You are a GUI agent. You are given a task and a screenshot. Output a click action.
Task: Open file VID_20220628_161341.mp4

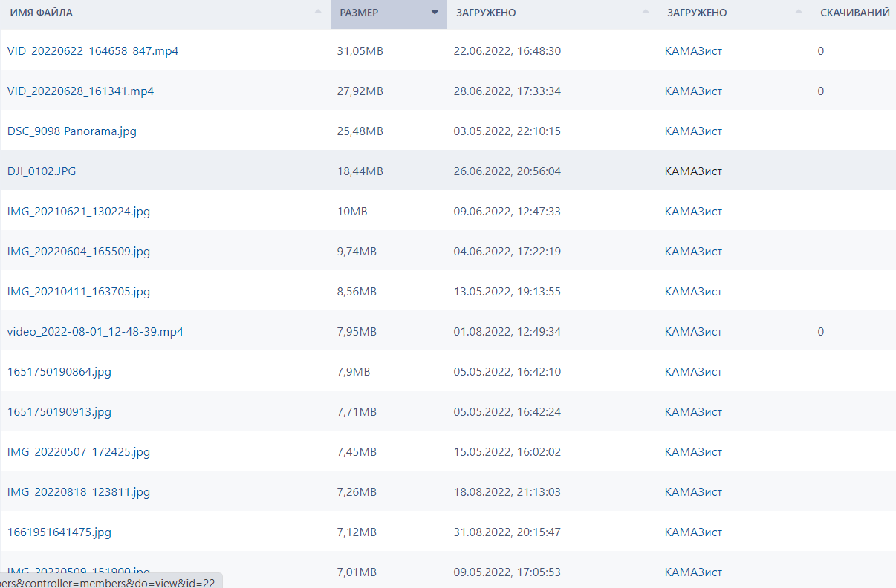pyautogui.click(x=81, y=91)
